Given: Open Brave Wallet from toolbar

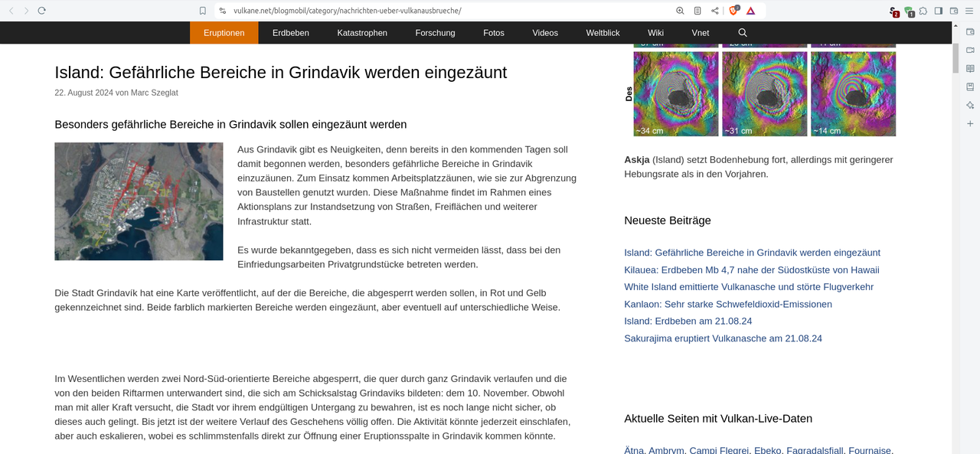Looking at the screenshot, I should click(x=954, y=11).
